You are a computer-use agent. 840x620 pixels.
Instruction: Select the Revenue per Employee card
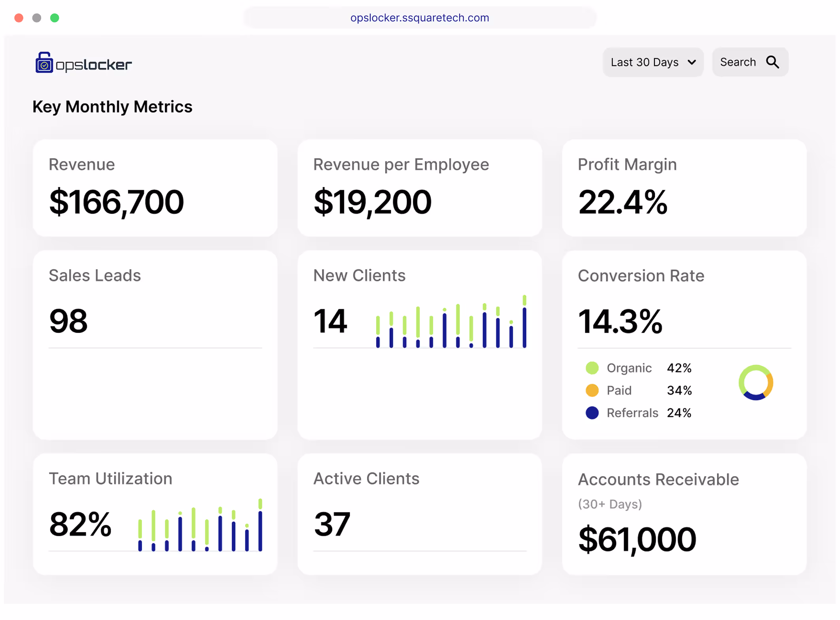pyautogui.click(x=420, y=188)
